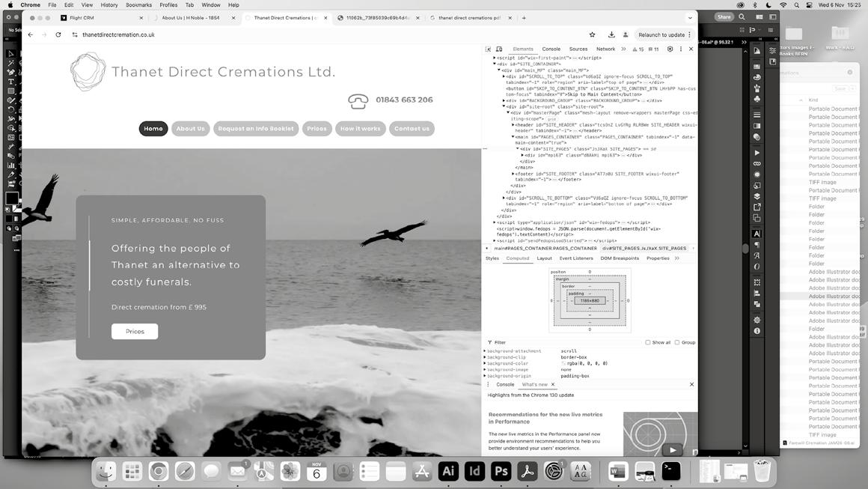
Task: Open the Bookmarks menu in menu bar
Action: [138, 5]
